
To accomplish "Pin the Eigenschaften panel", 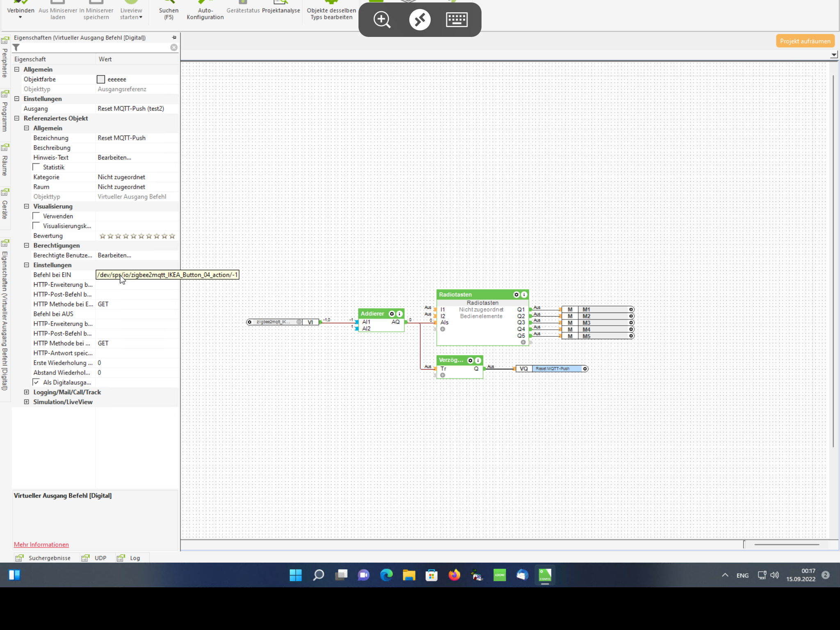I will [x=174, y=37].
